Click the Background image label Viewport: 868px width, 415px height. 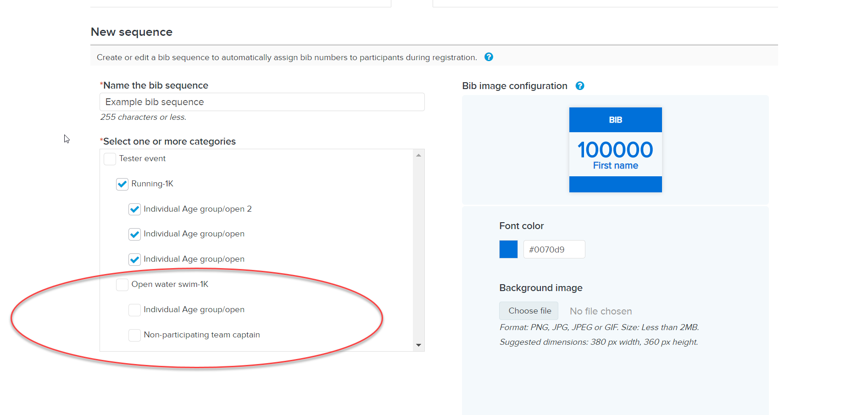(x=541, y=288)
